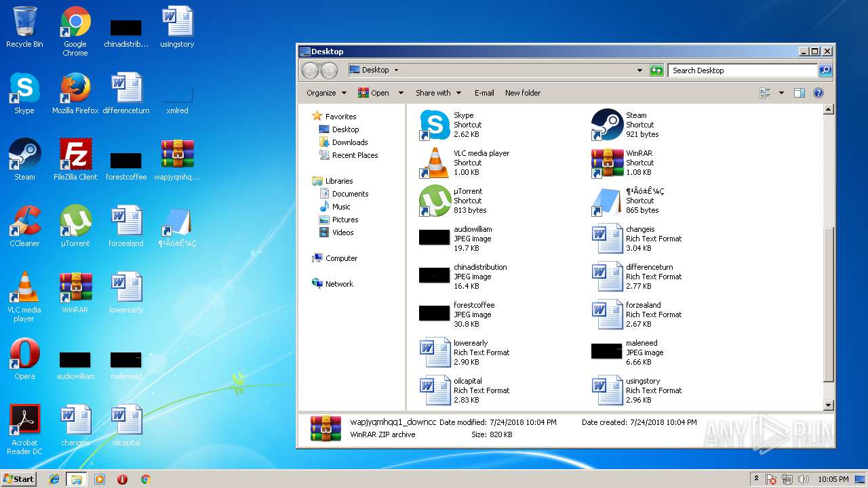This screenshot has height=488, width=868.
Task: Select the µTorrent shortcut in Explorer file list
Action: point(452,201)
